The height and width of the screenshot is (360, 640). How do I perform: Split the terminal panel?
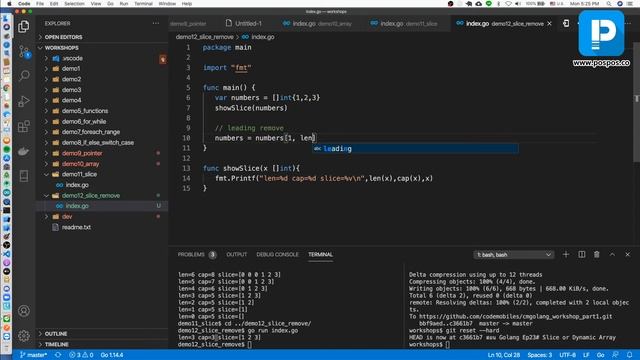[582, 255]
